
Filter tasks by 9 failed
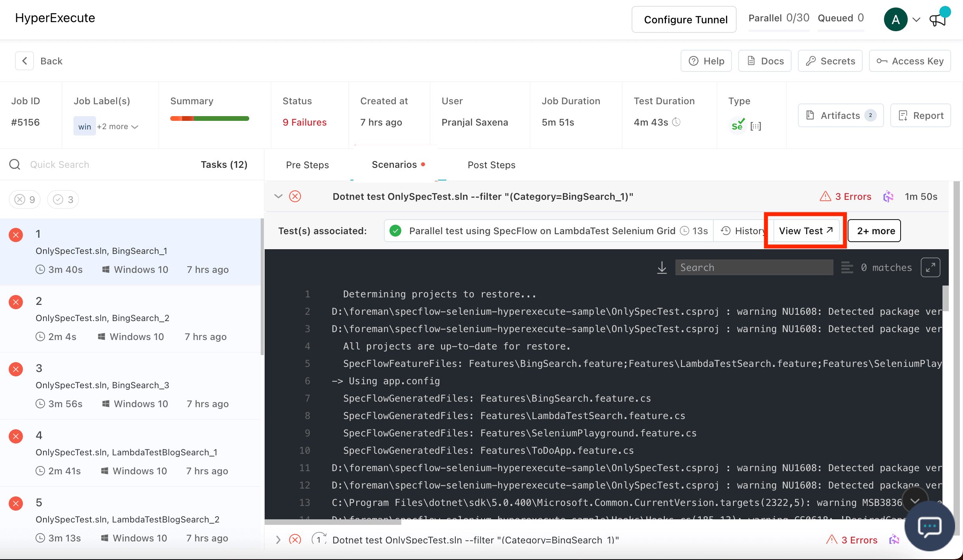click(24, 199)
